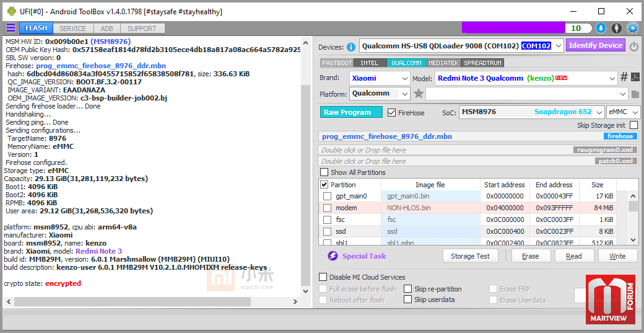644x333 pixels.
Task: Click the power icon beside Identify Device
Action: coord(633,46)
